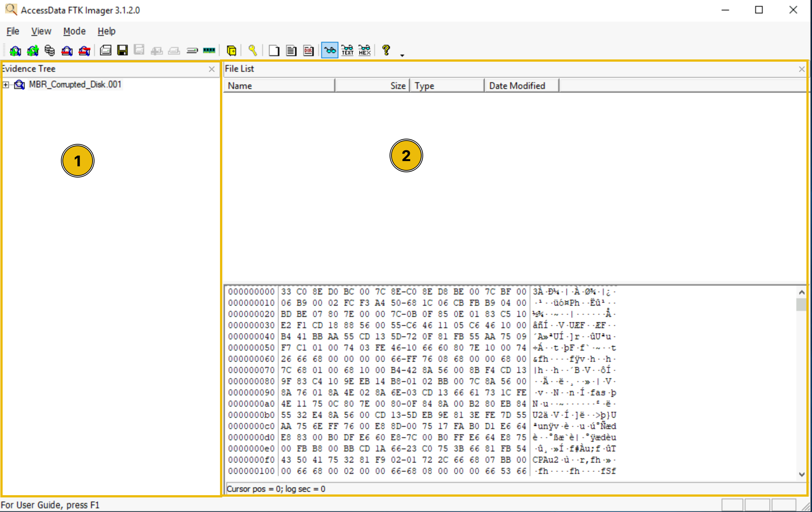
Task: Close the Evidence Tree pane
Action: 212,69
